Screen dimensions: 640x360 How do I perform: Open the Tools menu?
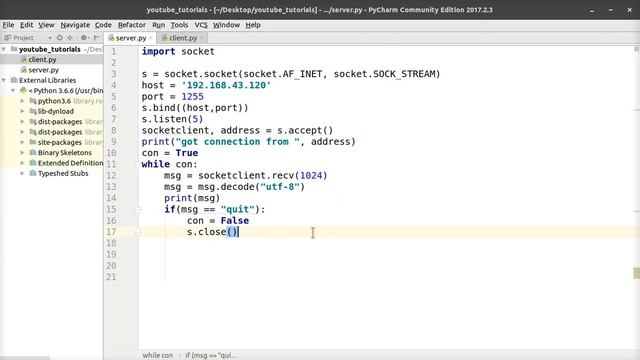pyautogui.click(x=179, y=25)
